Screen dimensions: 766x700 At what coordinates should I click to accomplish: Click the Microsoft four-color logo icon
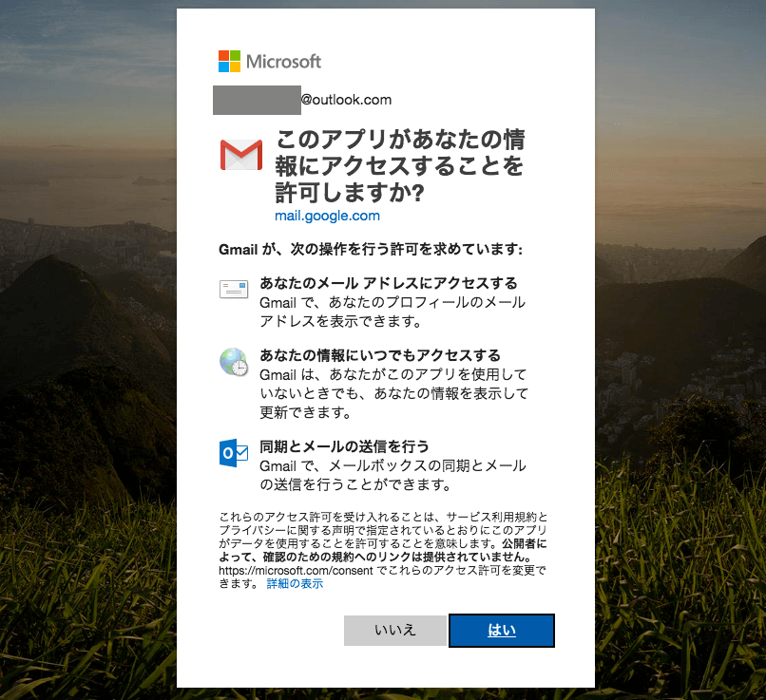pos(229,61)
